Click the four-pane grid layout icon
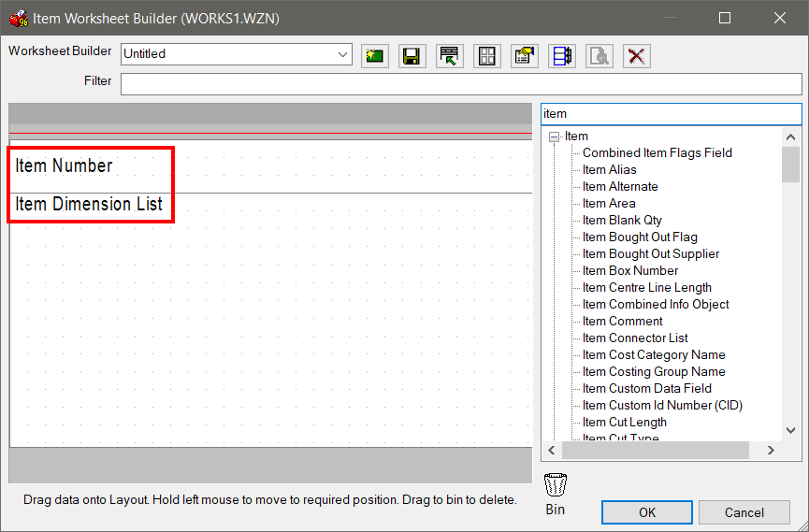The height and width of the screenshot is (532, 809). (x=486, y=56)
